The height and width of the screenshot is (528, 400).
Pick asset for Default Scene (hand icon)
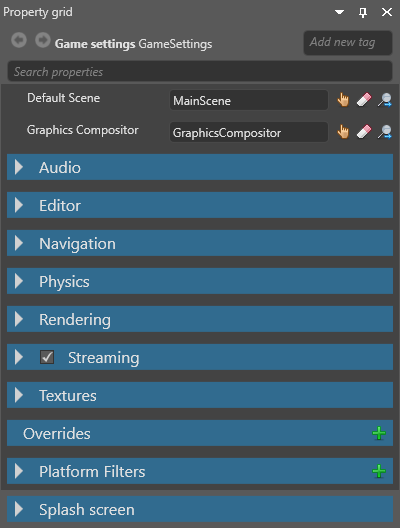(x=343, y=100)
